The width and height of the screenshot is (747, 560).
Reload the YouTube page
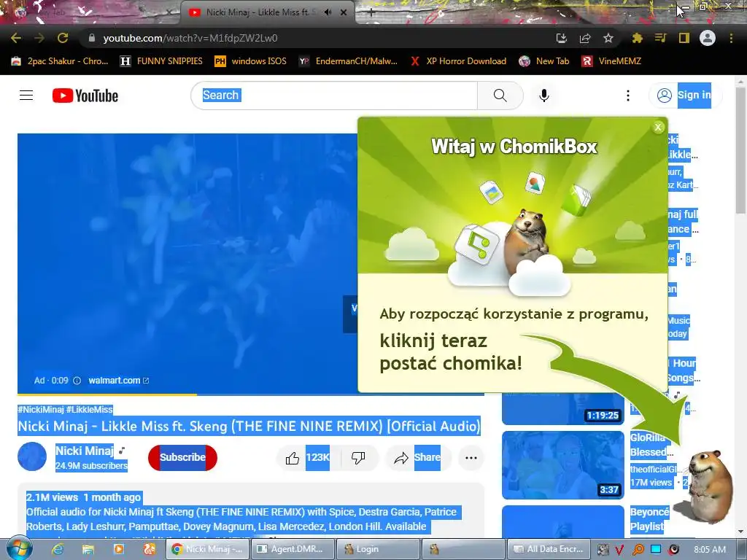tap(63, 38)
